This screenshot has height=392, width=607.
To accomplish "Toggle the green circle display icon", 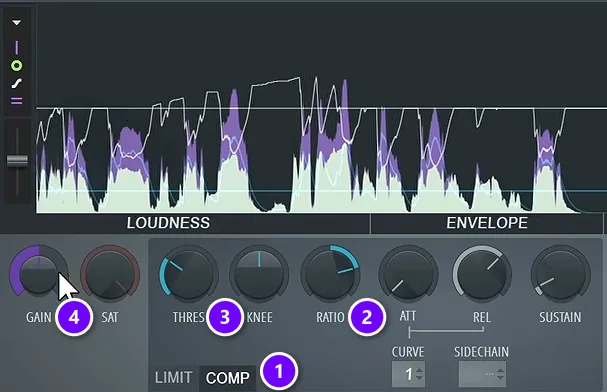I will [x=16, y=66].
